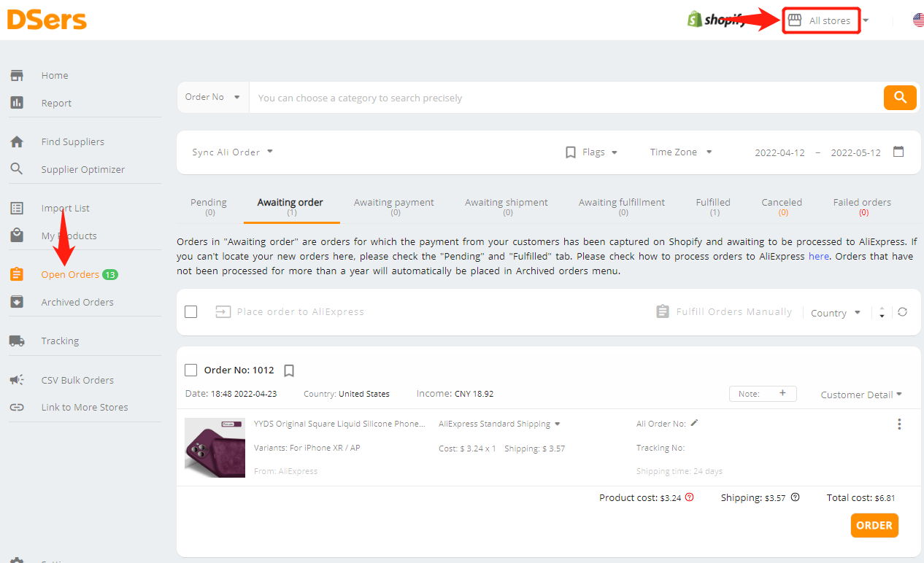Click the YYDS Original Square Liquid Silicone product title
The height and width of the screenshot is (563, 924).
[x=339, y=424]
